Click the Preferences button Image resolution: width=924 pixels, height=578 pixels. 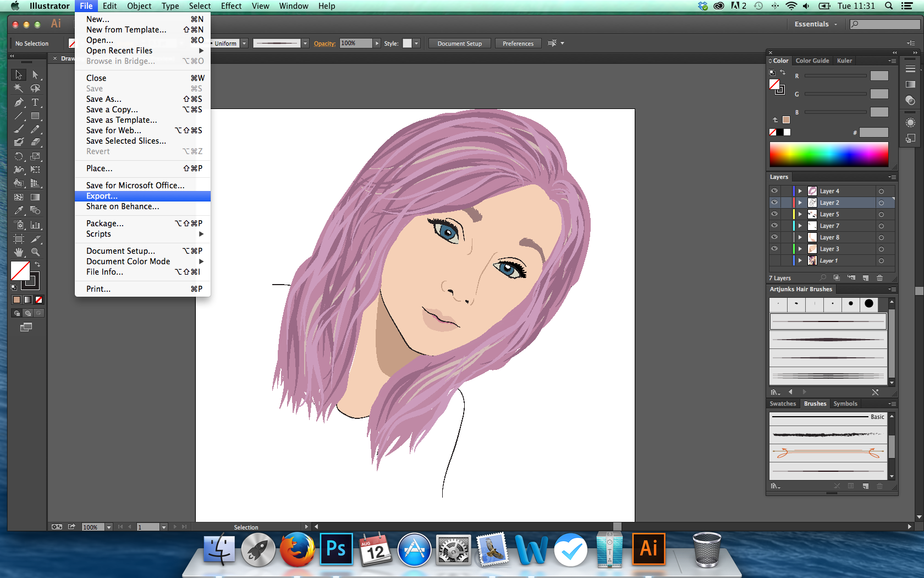point(518,43)
